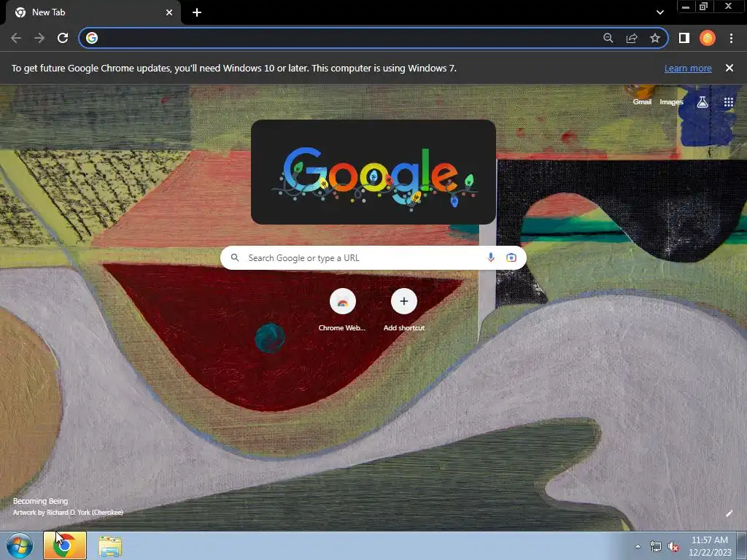Image resolution: width=747 pixels, height=560 pixels.
Task: Open the network tray icon
Action: point(656,546)
